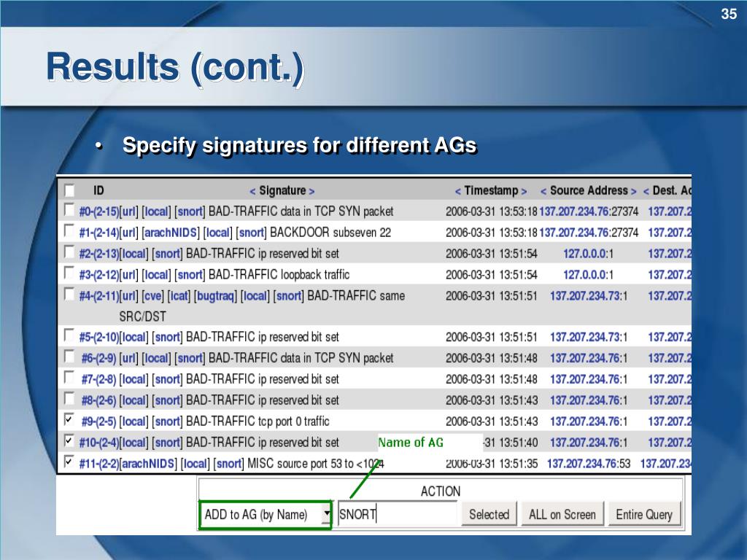Select checkbox beside alert #2-(2-13)
Screen dimensions: 747x560
69,252
